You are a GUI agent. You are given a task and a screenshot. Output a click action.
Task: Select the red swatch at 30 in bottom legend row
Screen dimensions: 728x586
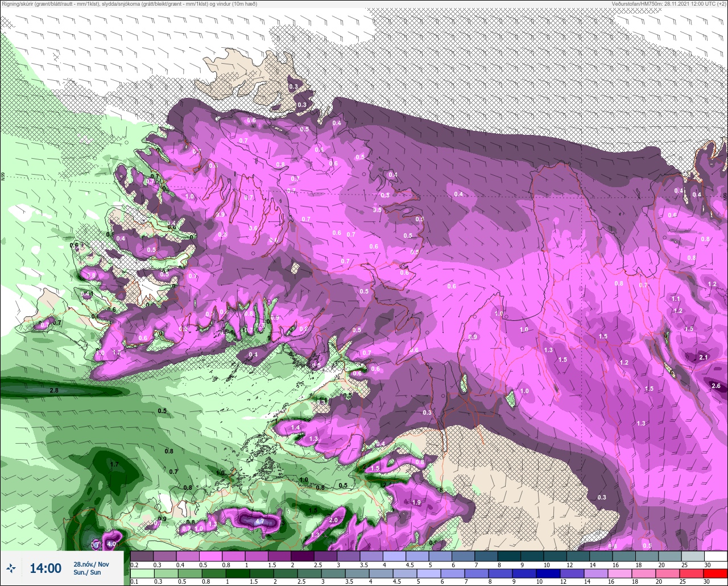(715, 573)
